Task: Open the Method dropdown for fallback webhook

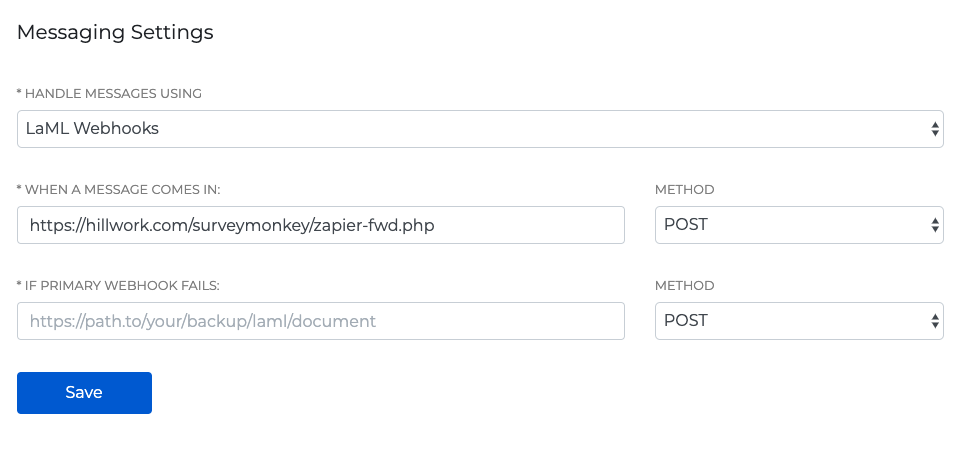Action: click(x=799, y=321)
